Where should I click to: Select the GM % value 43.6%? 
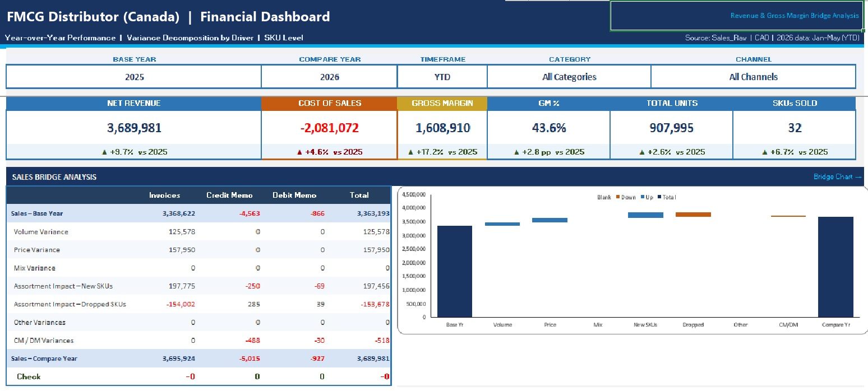tap(548, 128)
